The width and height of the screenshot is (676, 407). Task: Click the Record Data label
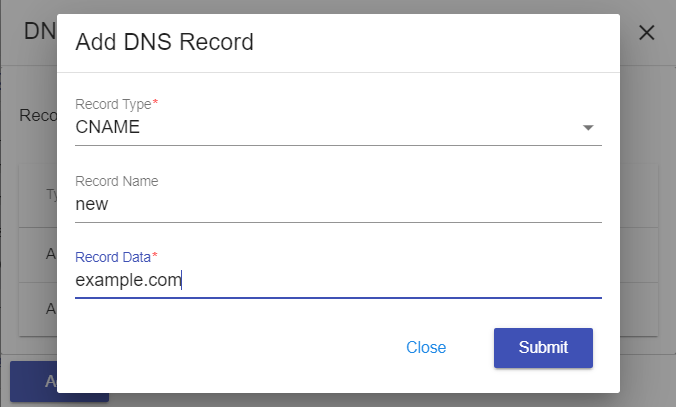coord(111,258)
